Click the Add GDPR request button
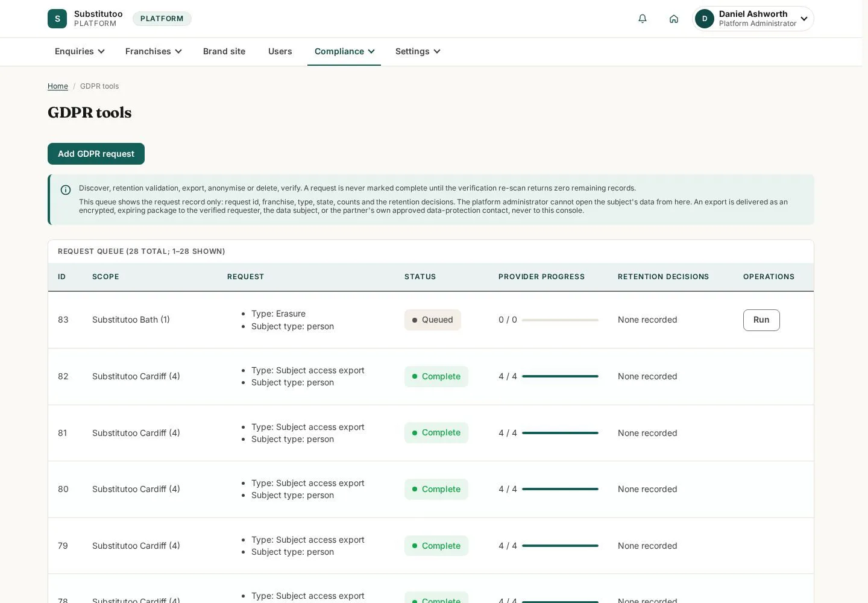 pos(96,154)
